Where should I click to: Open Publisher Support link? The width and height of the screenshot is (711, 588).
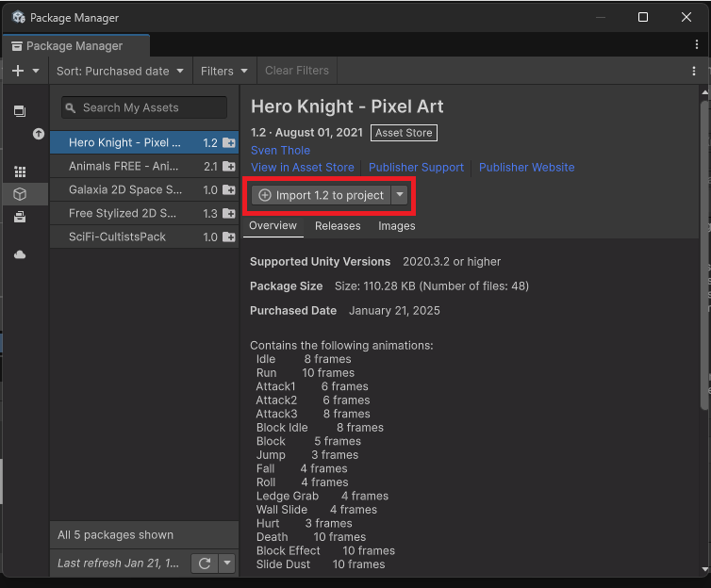pos(416,168)
